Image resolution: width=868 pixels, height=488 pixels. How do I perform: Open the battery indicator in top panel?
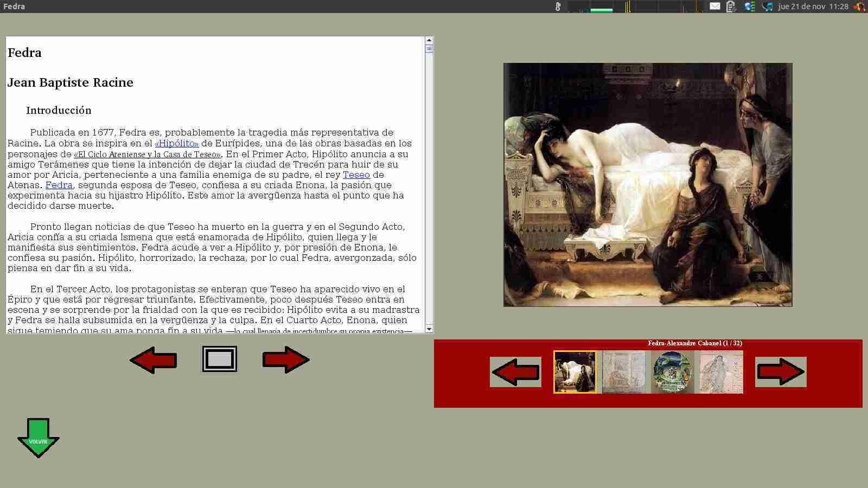coord(731,7)
